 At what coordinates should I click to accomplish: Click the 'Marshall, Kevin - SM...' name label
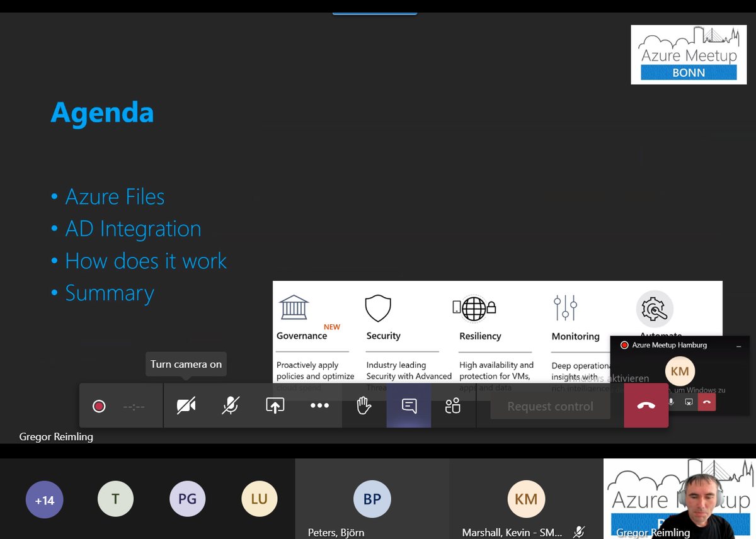tap(512, 532)
